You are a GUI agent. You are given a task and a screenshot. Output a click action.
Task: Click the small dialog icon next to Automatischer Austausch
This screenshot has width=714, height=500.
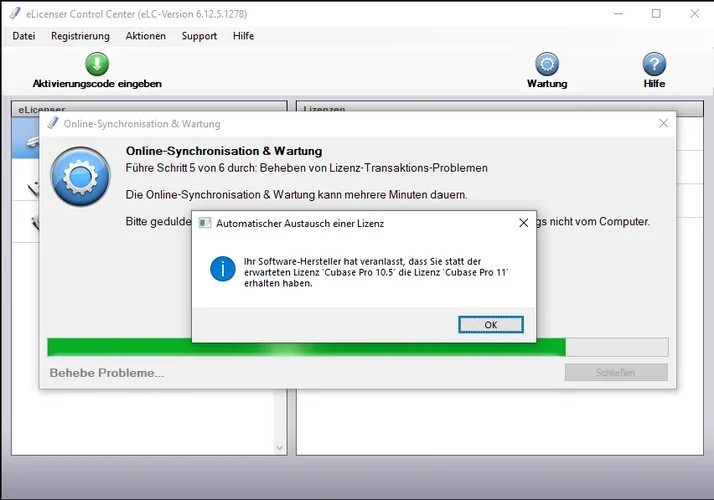[205, 223]
